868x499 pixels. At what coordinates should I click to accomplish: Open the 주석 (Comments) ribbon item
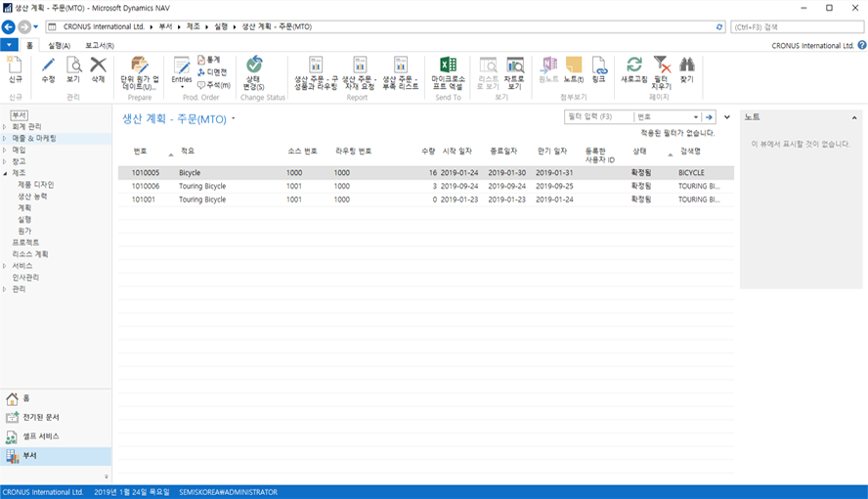[214, 85]
